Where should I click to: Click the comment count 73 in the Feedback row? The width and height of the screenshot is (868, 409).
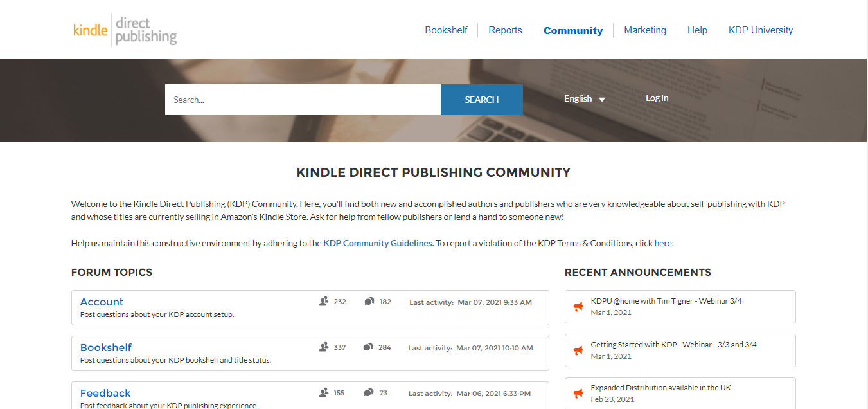pyautogui.click(x=383, y=393)
